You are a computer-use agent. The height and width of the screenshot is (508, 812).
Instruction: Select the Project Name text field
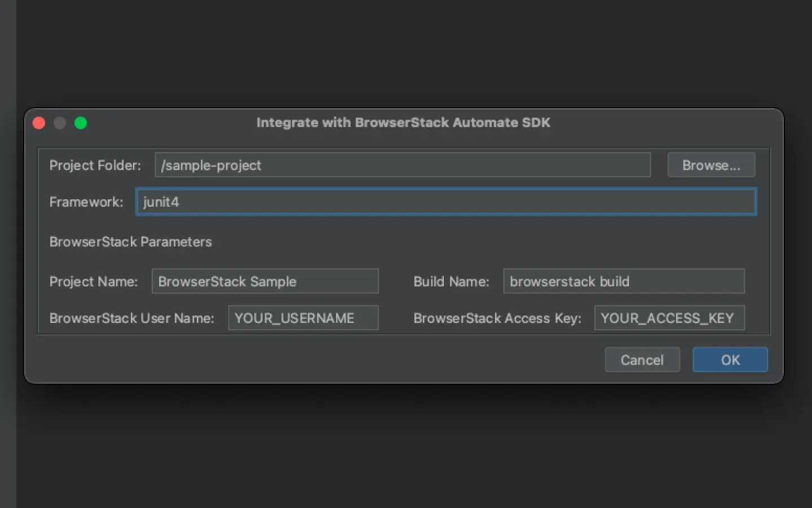pos(264,282)
